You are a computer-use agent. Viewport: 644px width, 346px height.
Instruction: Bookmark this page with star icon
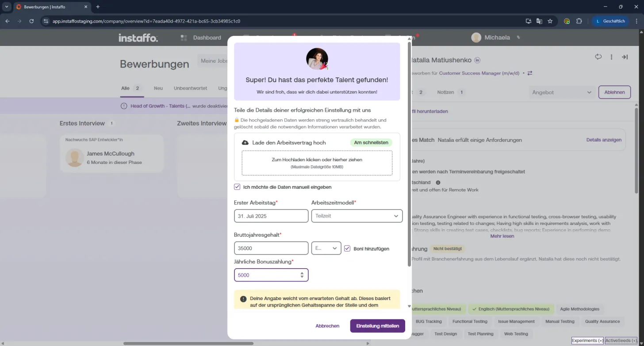pos(550,21)
